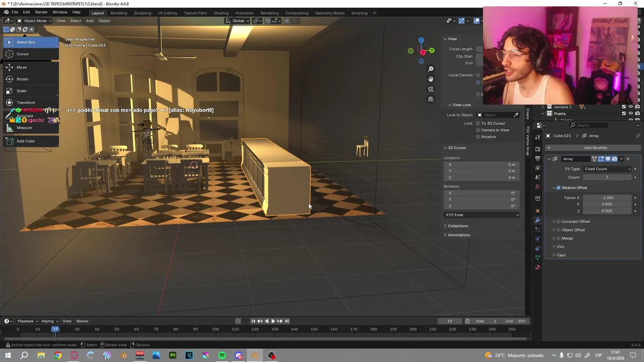The width and height of the screenshot is (644, 362).
Task: Pick the Transform tool
Action: click(30, 103)
